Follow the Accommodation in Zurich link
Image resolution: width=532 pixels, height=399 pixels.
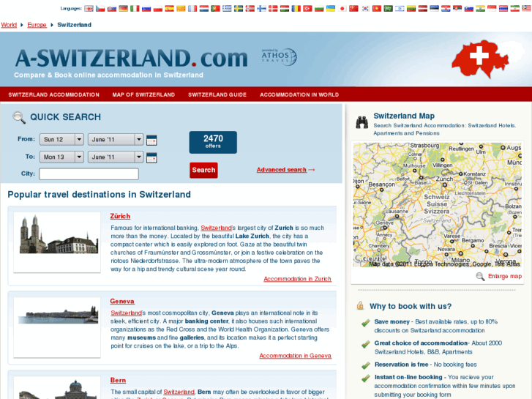click(297, 279)
